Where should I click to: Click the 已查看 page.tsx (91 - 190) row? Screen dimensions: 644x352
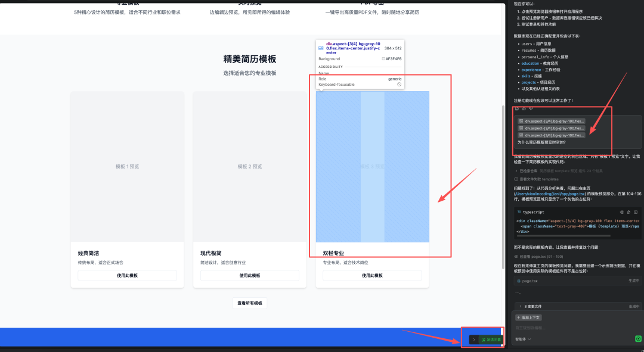539,257
